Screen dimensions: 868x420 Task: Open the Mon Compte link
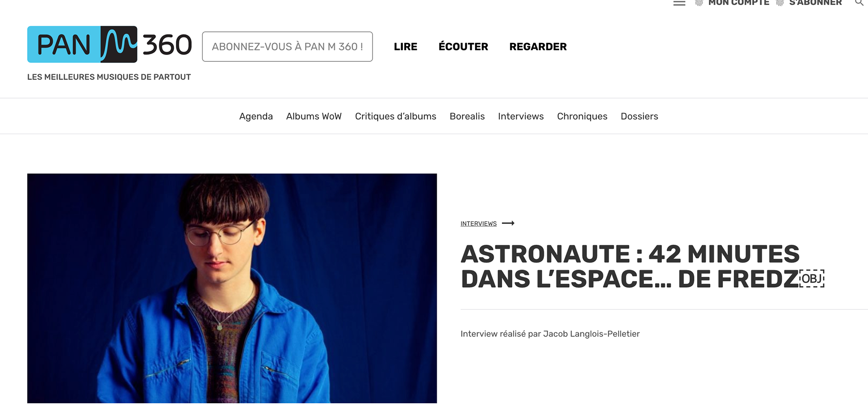coord(739,3)
